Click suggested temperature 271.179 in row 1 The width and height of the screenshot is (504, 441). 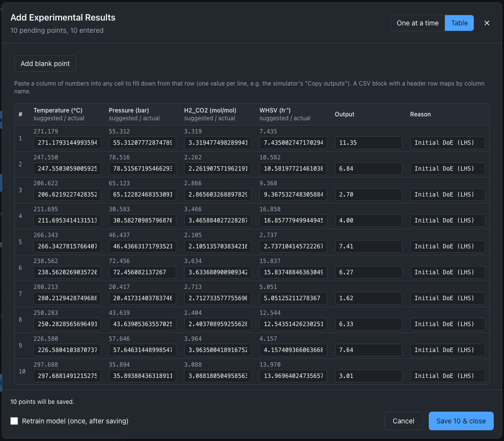pos(45,132)
